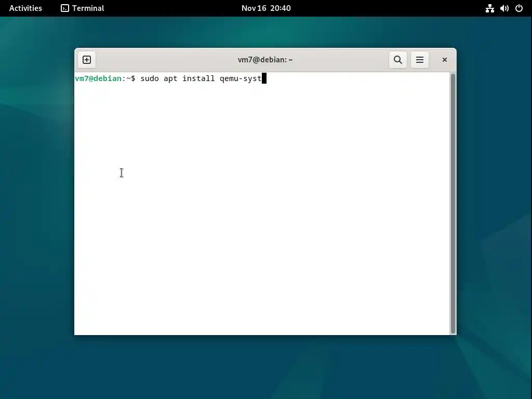Click the 'qemu-syst' text in the command
This screenshot has width=532, height=399.
pyautogui.click(x=241, y=79)
